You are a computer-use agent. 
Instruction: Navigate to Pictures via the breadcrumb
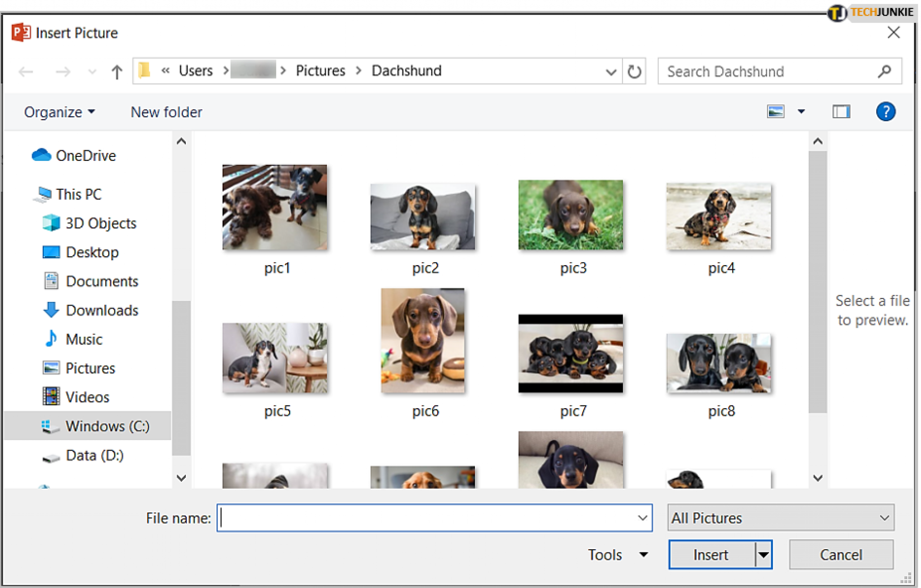tap(320, 70)
